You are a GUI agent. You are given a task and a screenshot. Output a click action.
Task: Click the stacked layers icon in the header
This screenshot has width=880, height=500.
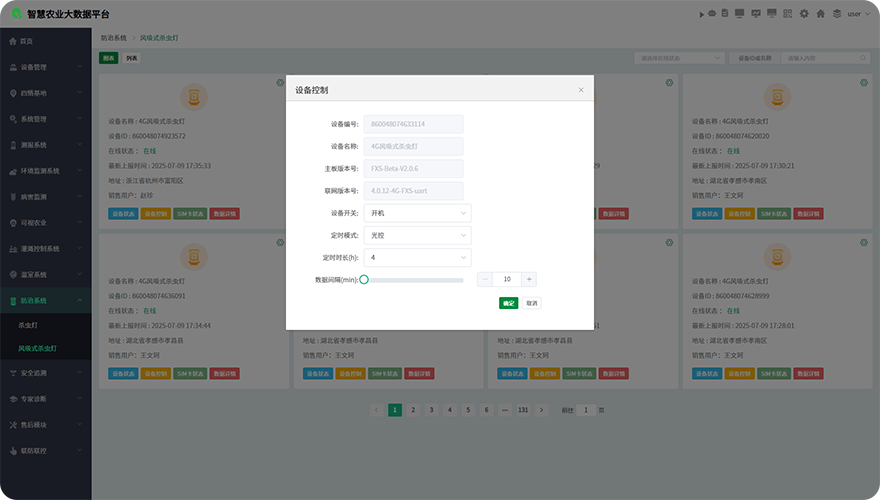836,14
